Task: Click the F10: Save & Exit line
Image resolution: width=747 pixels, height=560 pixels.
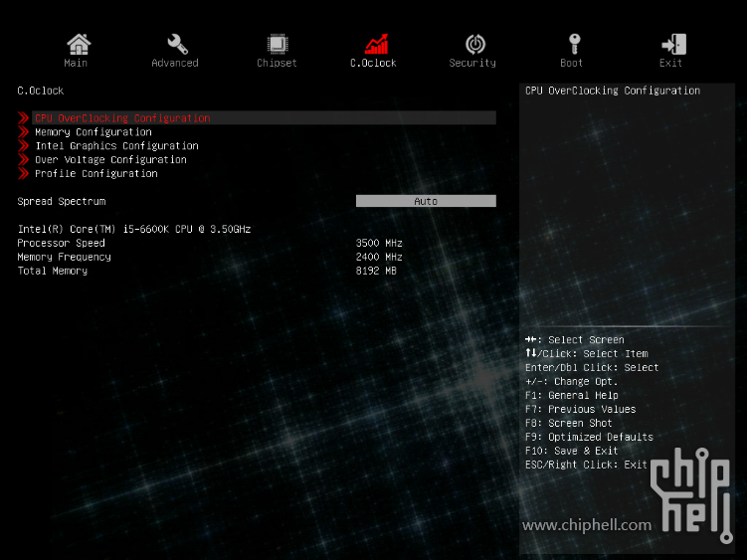Action: pyautogui.click(x=571, y=451)
